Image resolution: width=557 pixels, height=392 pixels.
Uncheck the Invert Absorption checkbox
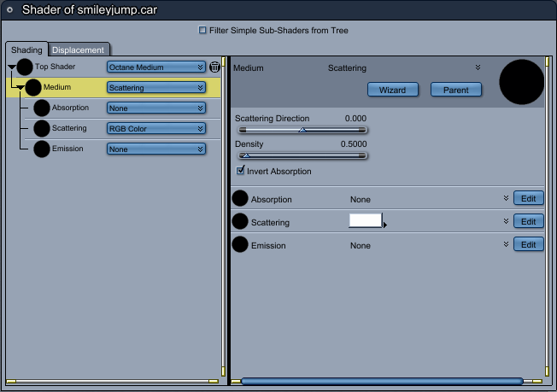241,171
